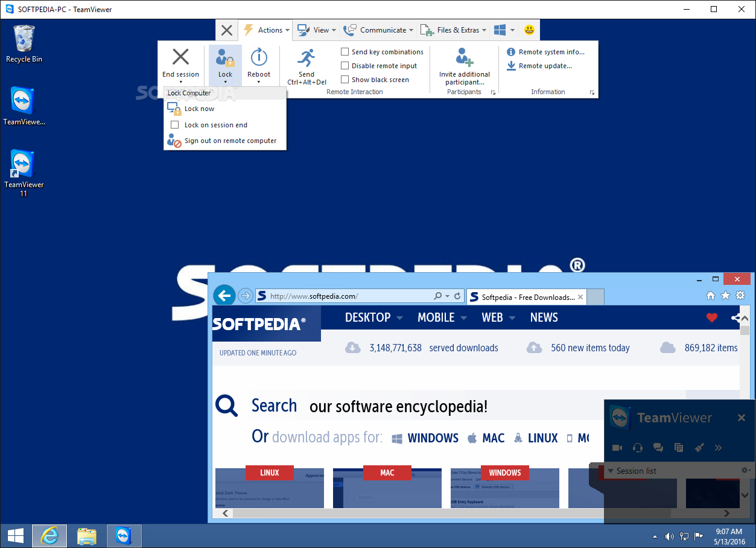Open Internet Explorer from remote taskbar

point(49,536)
